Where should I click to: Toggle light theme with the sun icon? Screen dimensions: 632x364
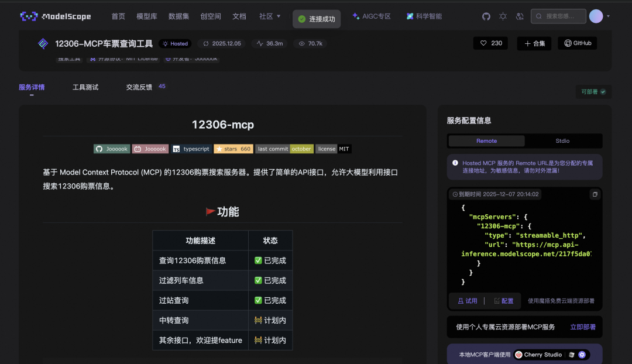[503, 16]
